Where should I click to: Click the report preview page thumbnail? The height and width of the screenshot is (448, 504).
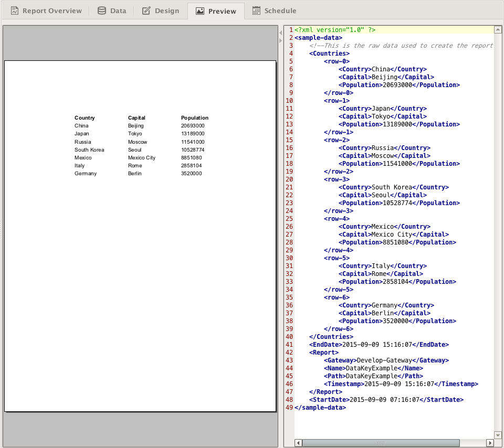[140, 235]
